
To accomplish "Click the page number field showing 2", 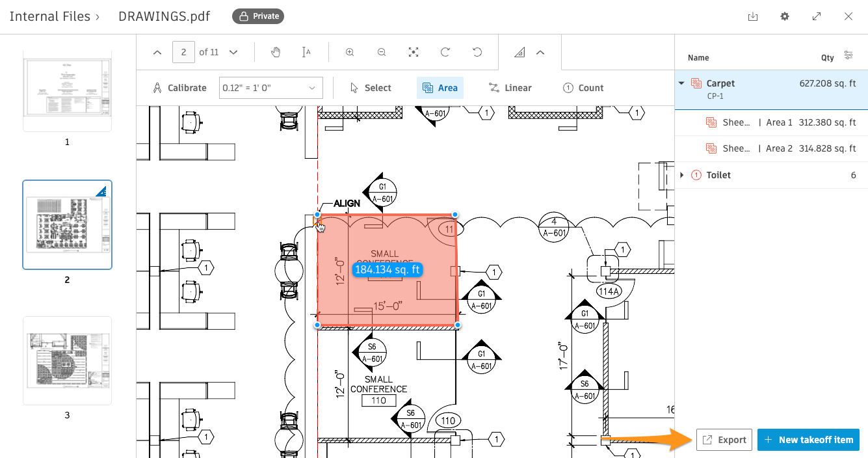I will [184, 52].
